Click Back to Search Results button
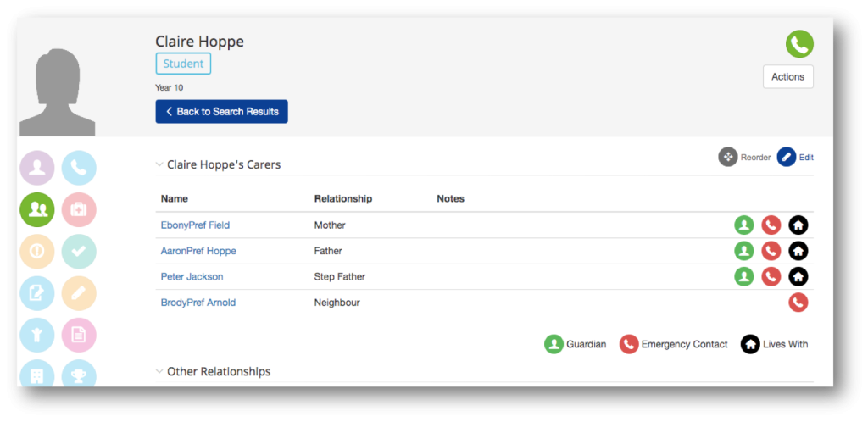The height and width of the screenshot is (422, 868). click(x=221, y=112)
